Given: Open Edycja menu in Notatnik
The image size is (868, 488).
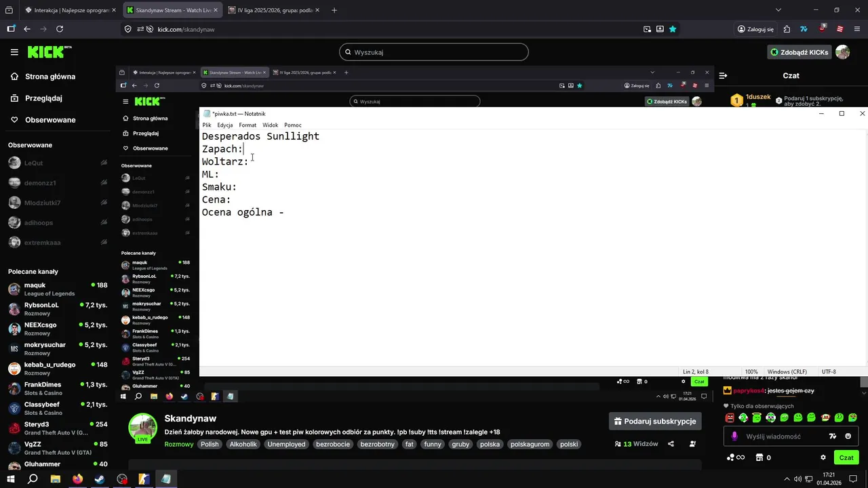Looking at the screenshot, I should (224, 125).
